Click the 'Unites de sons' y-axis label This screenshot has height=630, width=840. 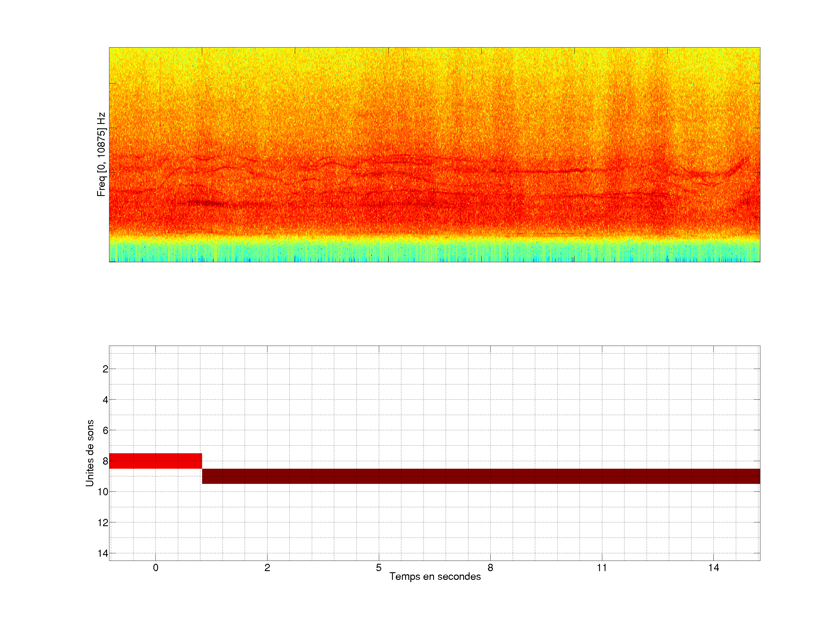coord(90,453)
